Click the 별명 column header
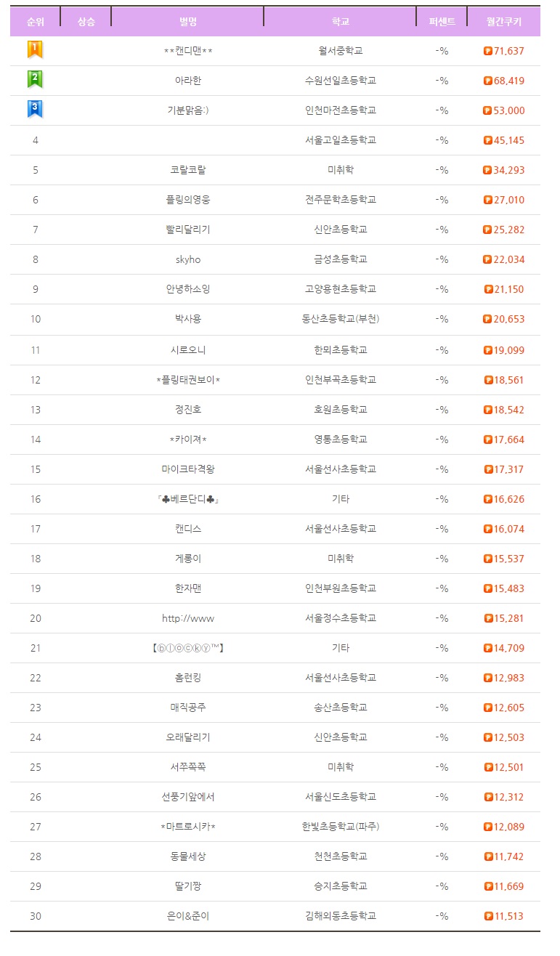The height and width of the screenshot is (956, 560). tap(187, 22)
